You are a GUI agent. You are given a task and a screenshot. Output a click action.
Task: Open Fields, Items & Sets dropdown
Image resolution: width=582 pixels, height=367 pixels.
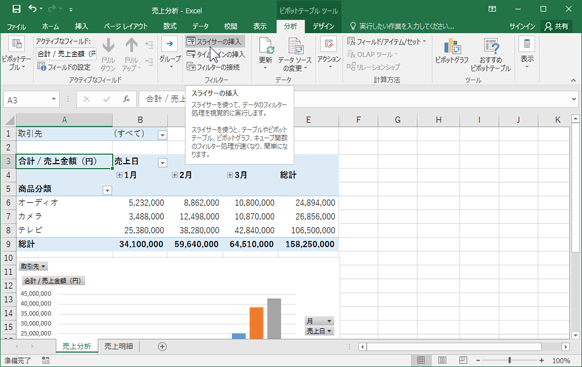(x=386, y=42)
